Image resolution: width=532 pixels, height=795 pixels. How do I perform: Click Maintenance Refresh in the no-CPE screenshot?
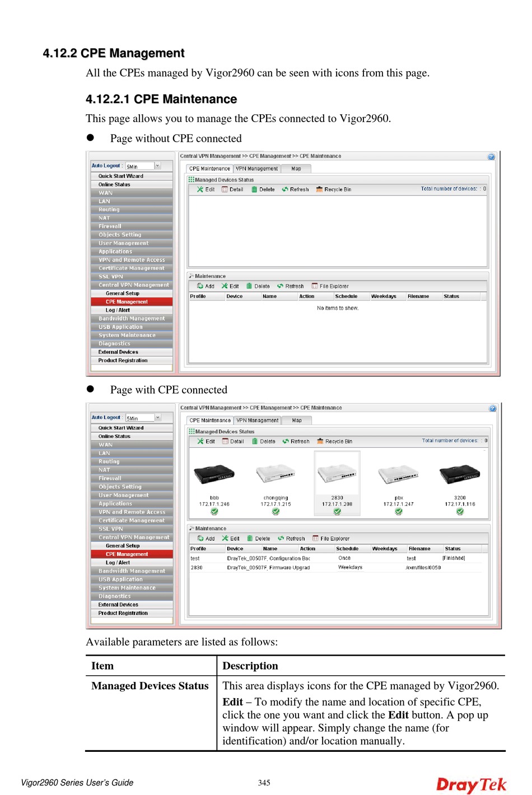(291, 286)
